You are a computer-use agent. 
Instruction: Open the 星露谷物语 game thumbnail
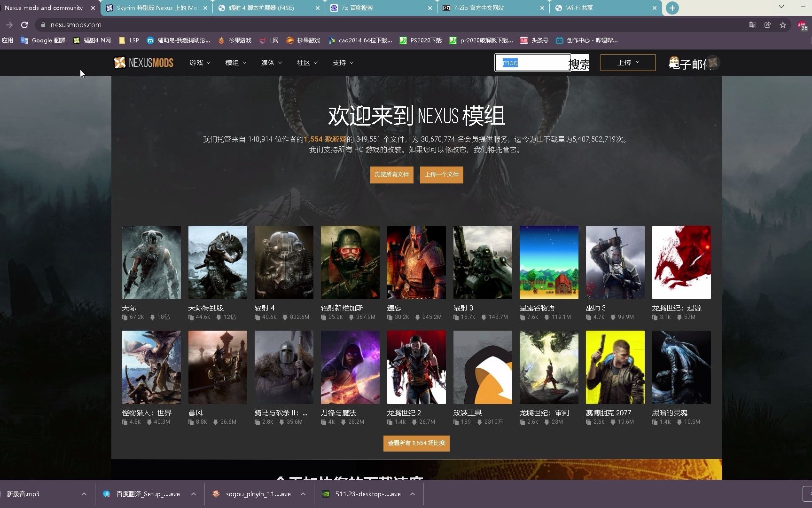549,262
